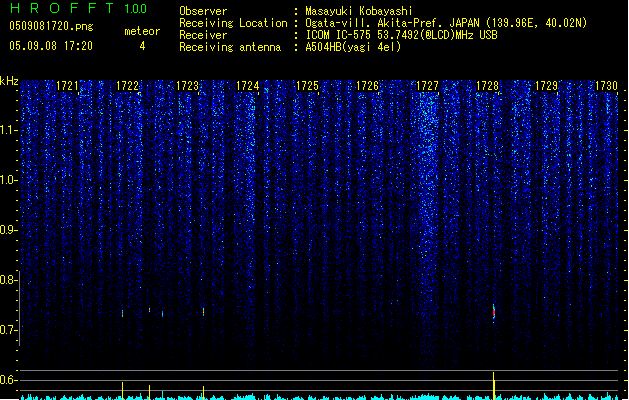
Task: Click the 1722 time marker
Action: [128, 86]
